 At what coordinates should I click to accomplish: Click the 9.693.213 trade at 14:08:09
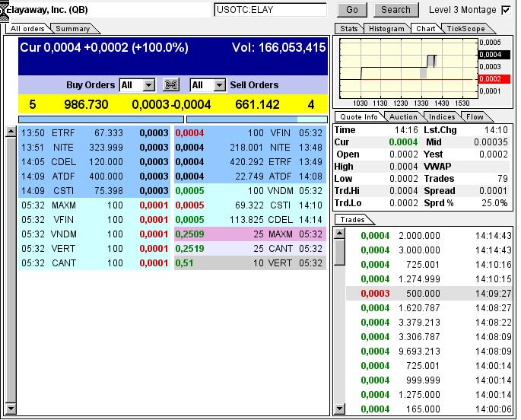pos(429,352)
